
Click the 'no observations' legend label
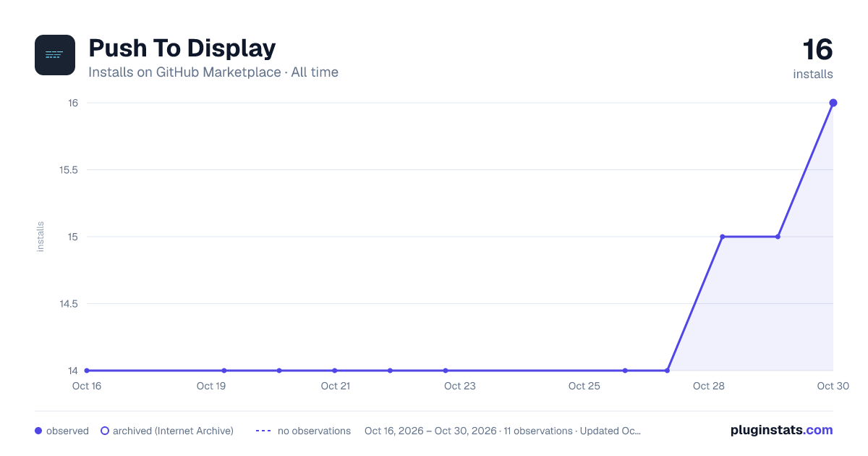(314, 431)
